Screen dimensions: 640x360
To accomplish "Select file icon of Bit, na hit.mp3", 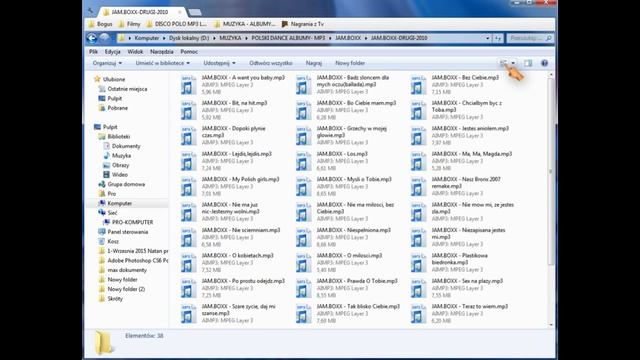I will pyautogui.click(x=188, y=110).
